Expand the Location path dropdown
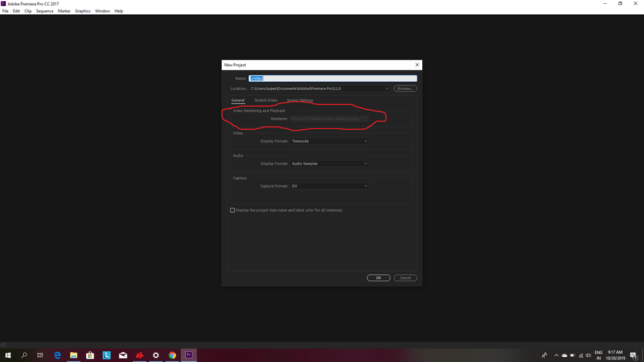The height and width of the screenshot is (362, 644). click(x=387, y=89)
